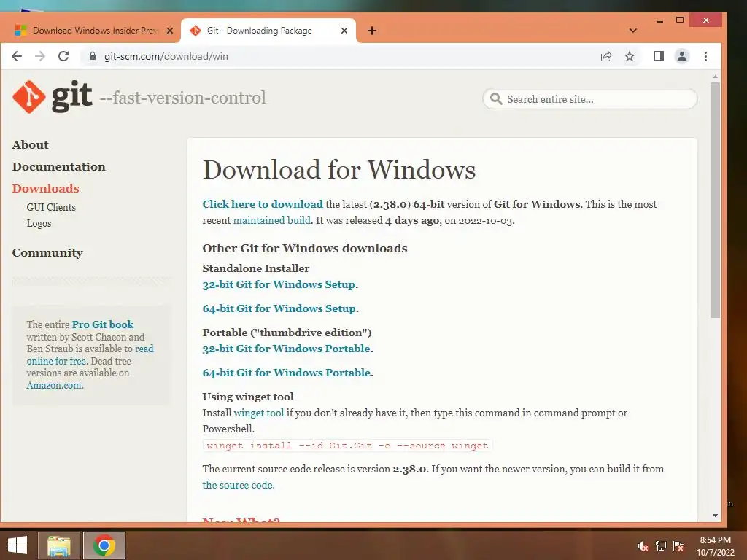Screen dimensions: 747x560
Task: Reload the git-scm page
Action: (x=63, y=56)
